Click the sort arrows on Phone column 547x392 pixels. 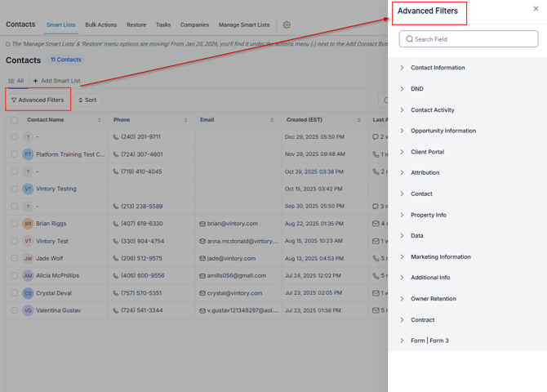coord(185,120)
